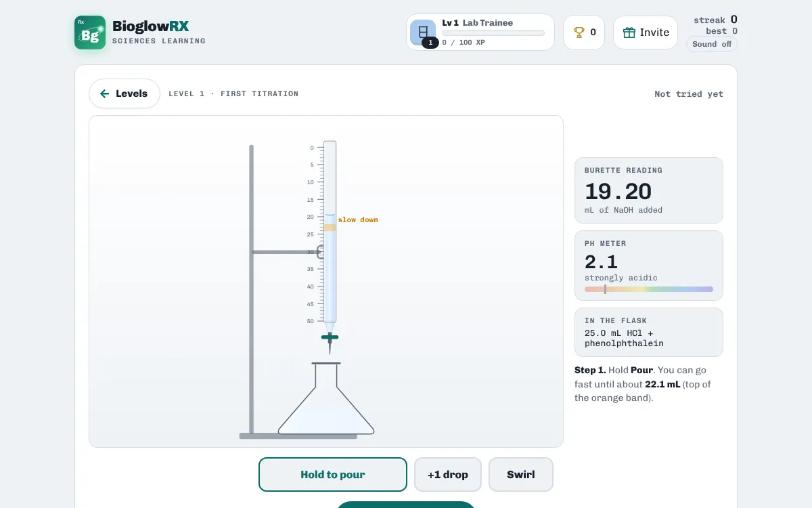Screen dimensions: 812x508
Task: Click the liquid meniscus in the burette
Action: (330, 215)
